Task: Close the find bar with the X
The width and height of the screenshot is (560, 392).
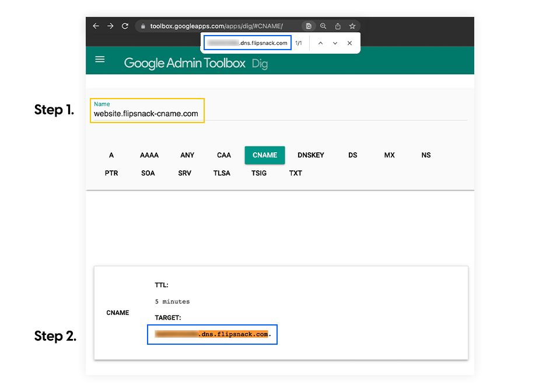Action: pos(349,43)
